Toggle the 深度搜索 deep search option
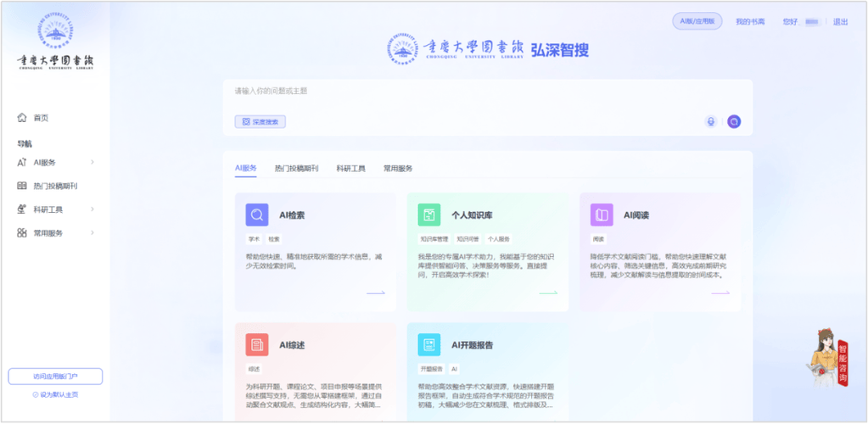The image size is (868, 424). point(260,122)
